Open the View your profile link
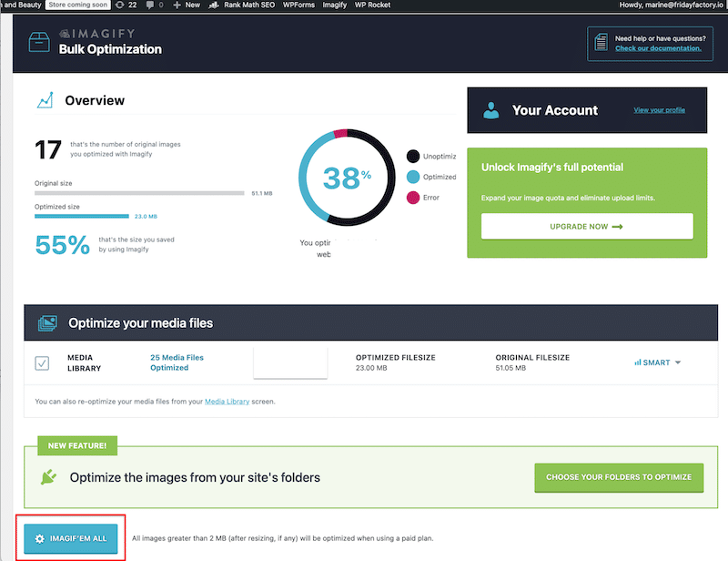 (659, 110)
